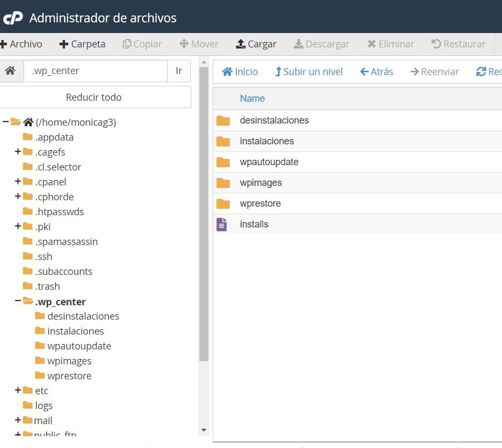
Task: Click the installs file icon in file list
Action: click(222, 224)
